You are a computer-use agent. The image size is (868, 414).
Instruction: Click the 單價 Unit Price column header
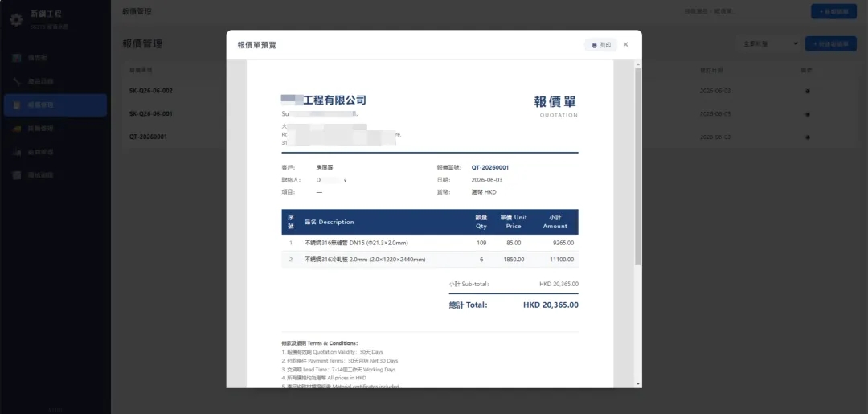coord(514,222)
